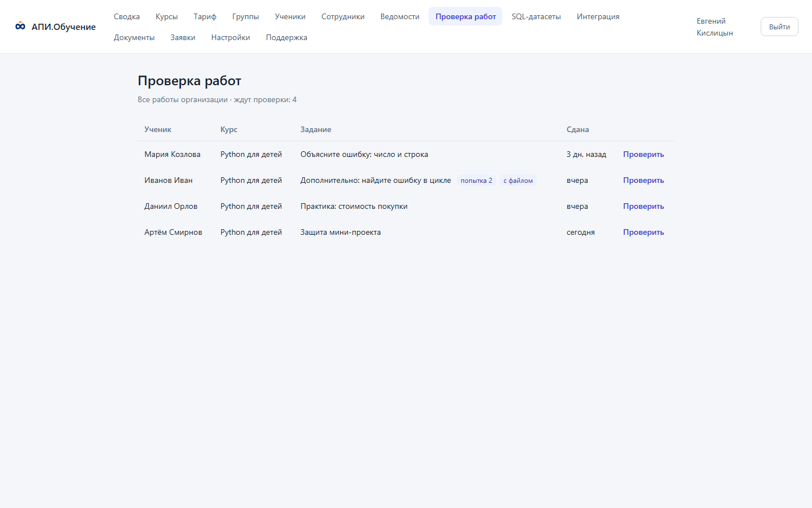Go to the Курсы section
Image resolution: width=812 pixels, height=508 pixels.
click(x=167, y=16)
